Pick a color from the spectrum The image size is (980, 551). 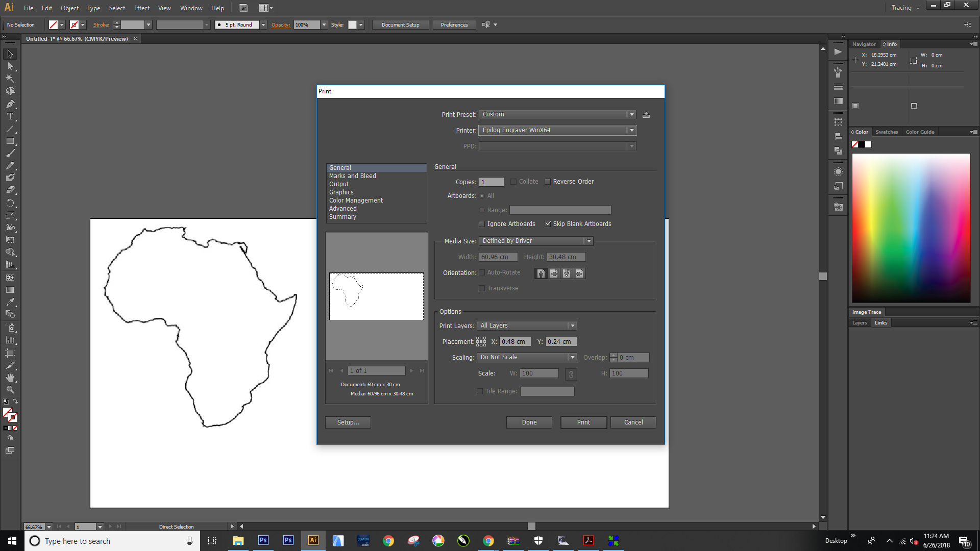point(911,228)
